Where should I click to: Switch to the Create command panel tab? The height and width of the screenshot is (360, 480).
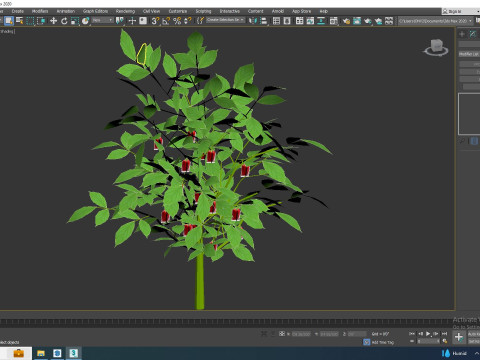click(x=462, y=34)
